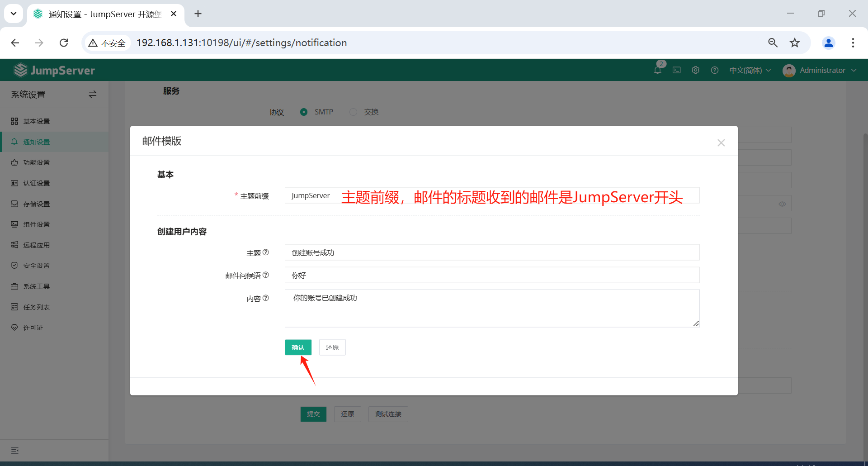Open Chrome profile icon
This screenshot has height=466, width=868.
pyautogui.click(x=829, y=43)
